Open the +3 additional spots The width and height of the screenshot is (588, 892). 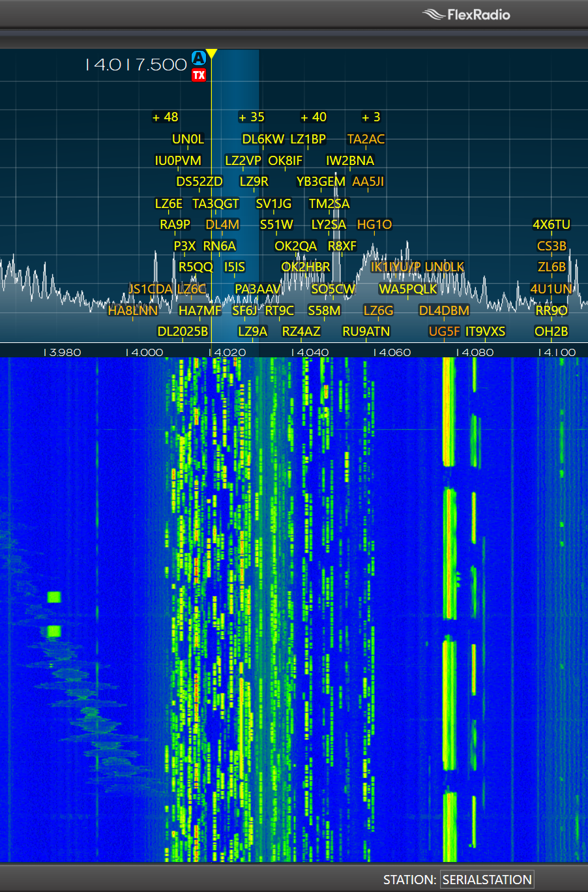click(x=371, y=117)
